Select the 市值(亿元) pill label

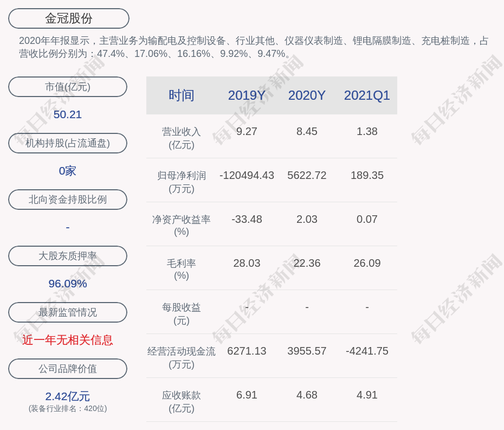click(68, 87)
